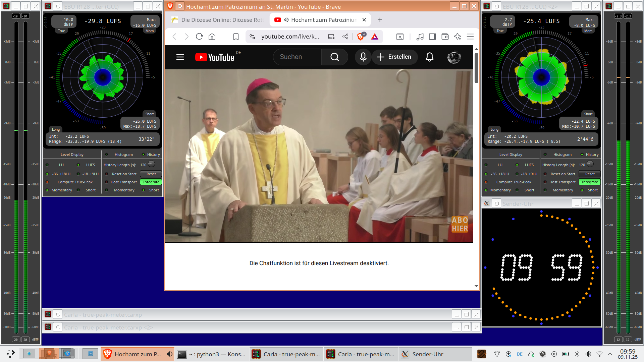This screenshot has width=644, height=362.
Task: Open Brave main hamburger menu
Action: point(470,37)
